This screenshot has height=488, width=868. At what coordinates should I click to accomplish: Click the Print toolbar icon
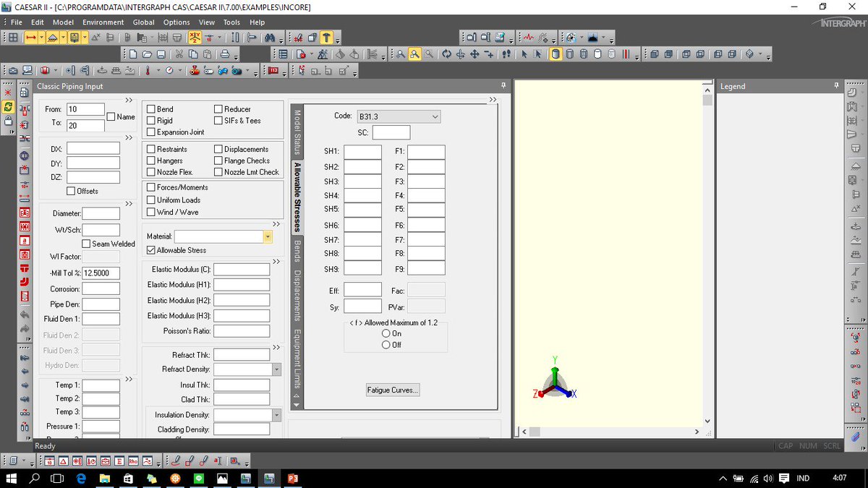point(225,54)
